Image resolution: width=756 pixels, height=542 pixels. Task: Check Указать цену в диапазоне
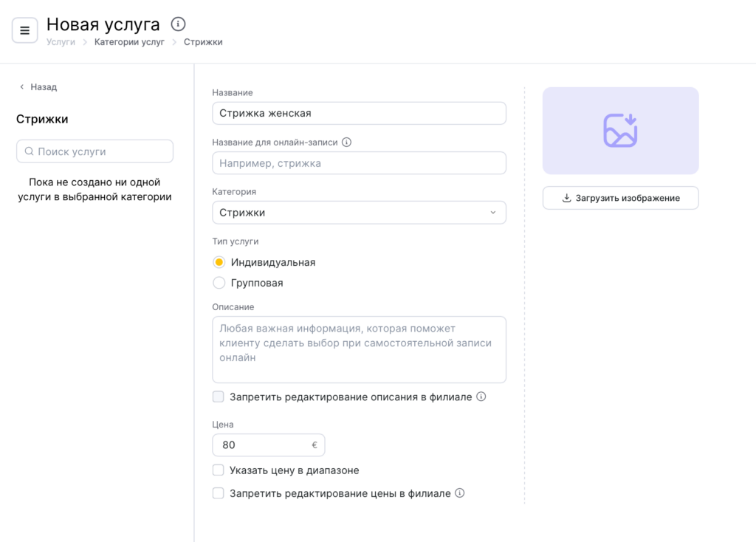[x=219, y=470]
